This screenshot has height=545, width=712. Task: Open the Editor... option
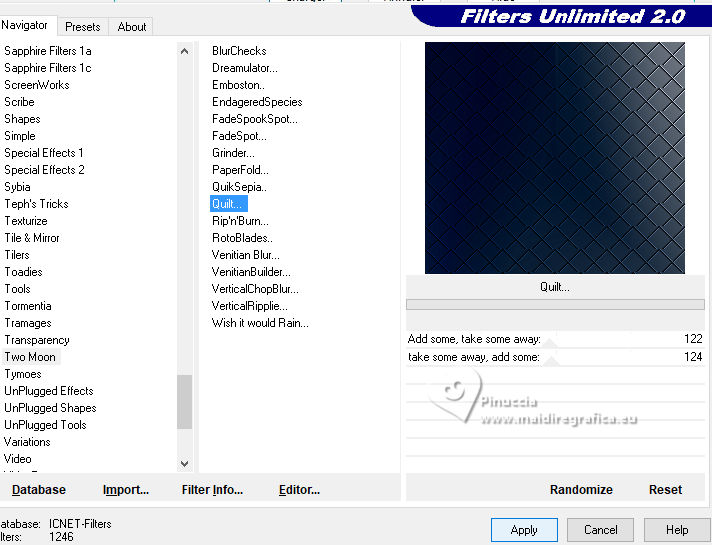point(299,490)
